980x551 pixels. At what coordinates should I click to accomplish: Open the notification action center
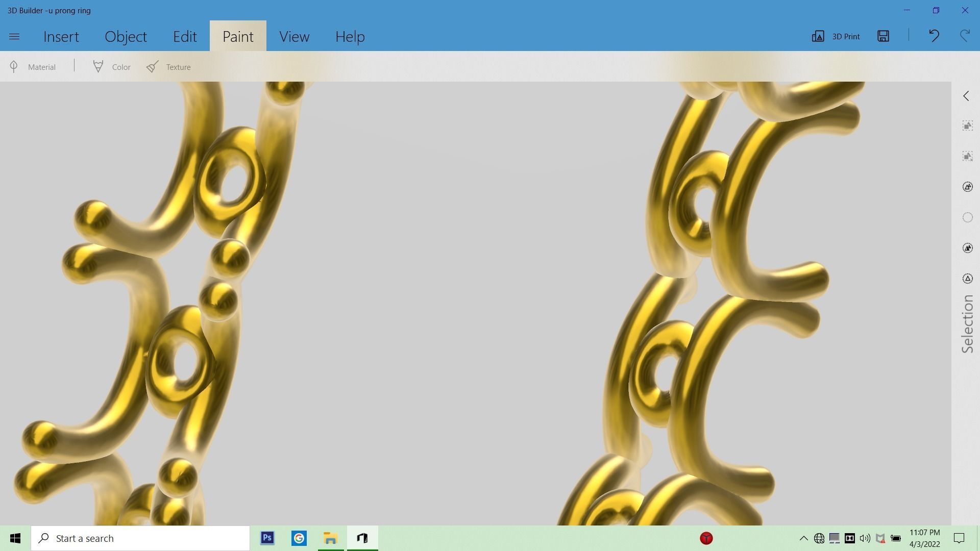[959, 538]
